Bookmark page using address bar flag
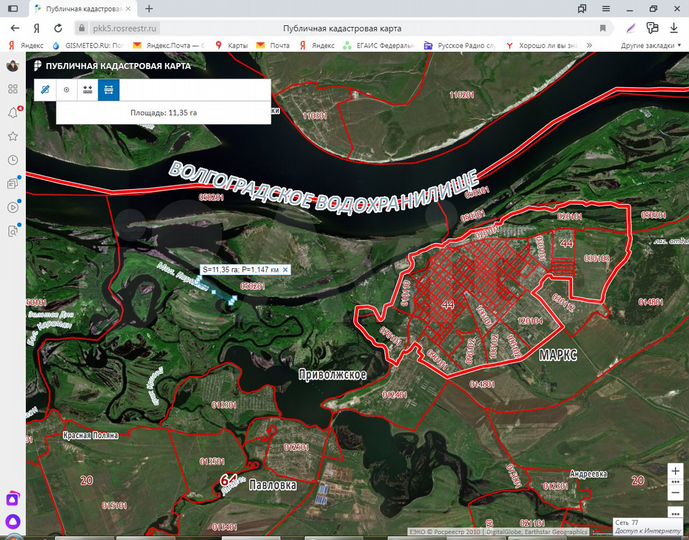Image resolution: width=689 pixels, height=540 pixels. pyautogui.click(x=603, y=28)
